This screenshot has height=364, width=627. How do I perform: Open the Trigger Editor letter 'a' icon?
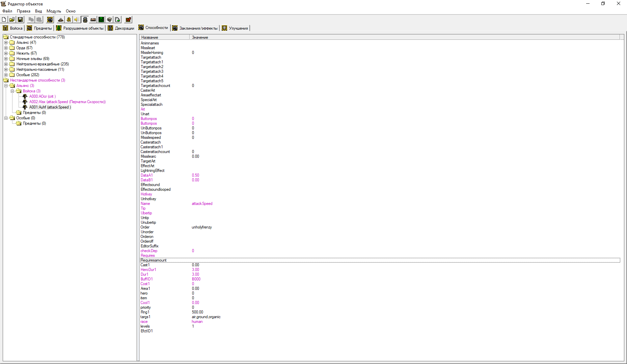coord(69,20)
